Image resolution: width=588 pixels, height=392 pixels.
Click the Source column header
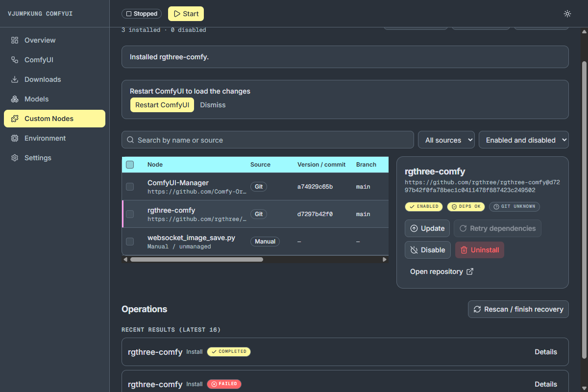(x=260, y=165)
